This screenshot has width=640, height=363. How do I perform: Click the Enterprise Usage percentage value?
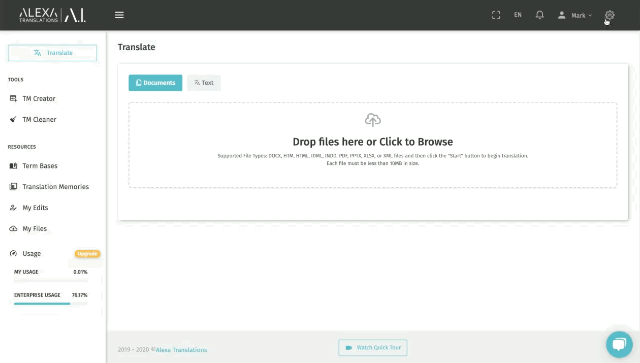click(80, 295)
